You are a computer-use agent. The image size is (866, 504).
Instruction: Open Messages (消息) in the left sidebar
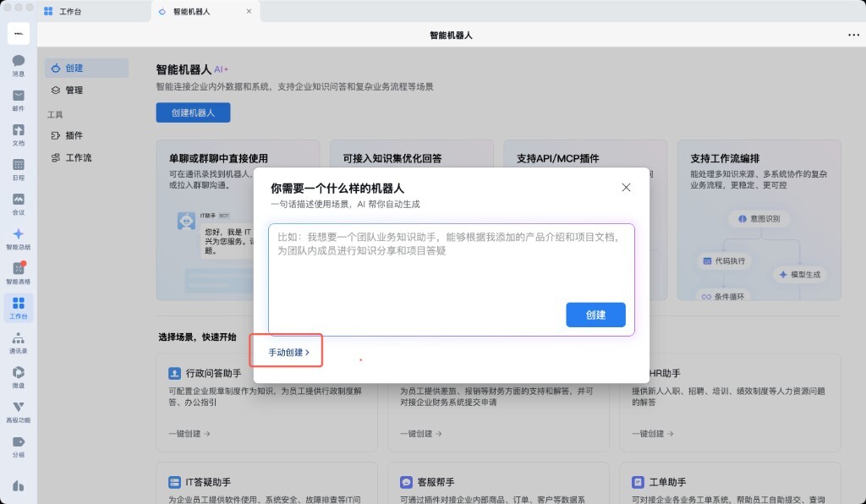[19, 64]
